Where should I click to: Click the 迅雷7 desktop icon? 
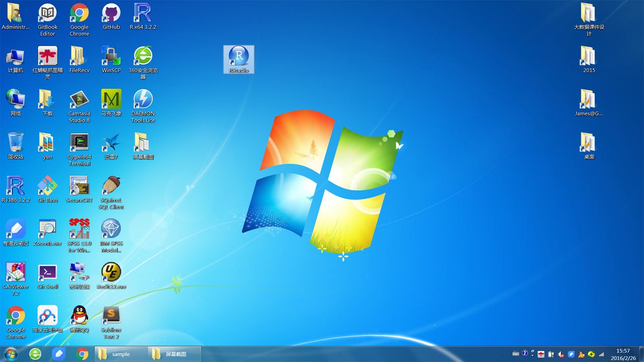point(111,146)
